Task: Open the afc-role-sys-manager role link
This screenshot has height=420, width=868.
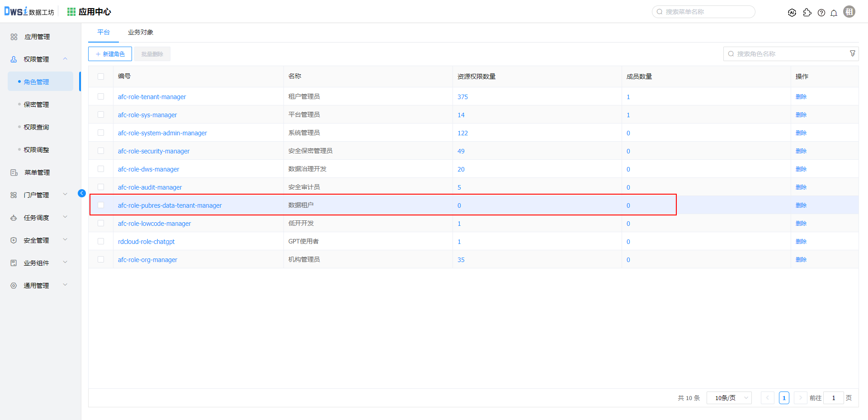Action: pos(147,115)
